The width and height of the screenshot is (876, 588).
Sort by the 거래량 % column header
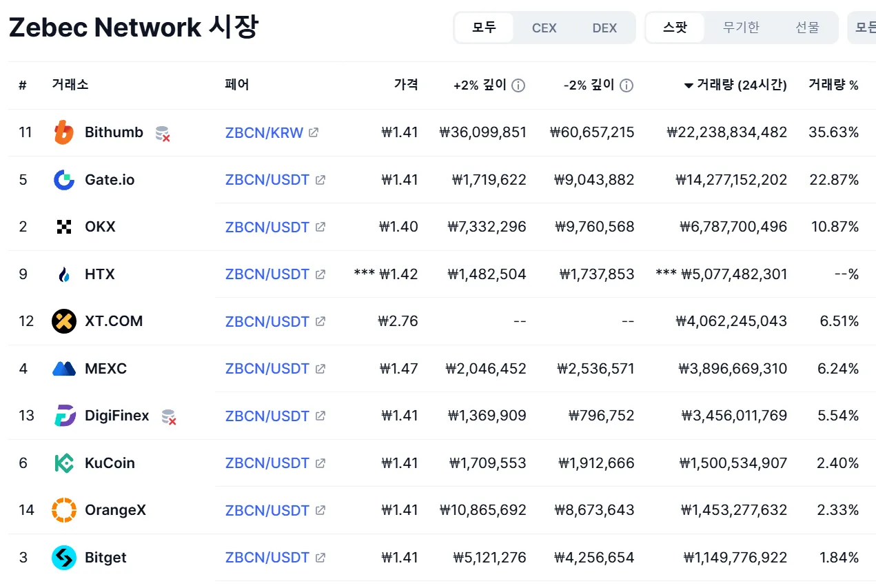click(x=833, y=85)
